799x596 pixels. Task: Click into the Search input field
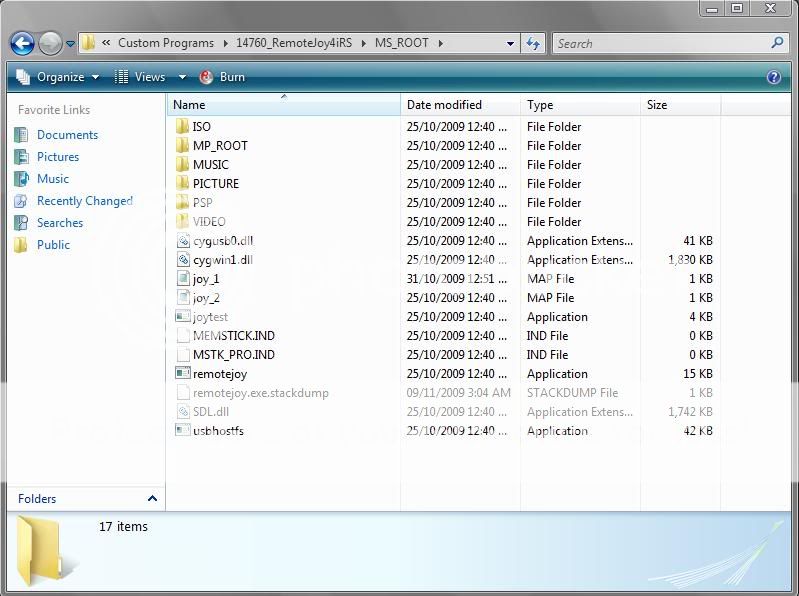pyautogui.click(x=660, y=44)
